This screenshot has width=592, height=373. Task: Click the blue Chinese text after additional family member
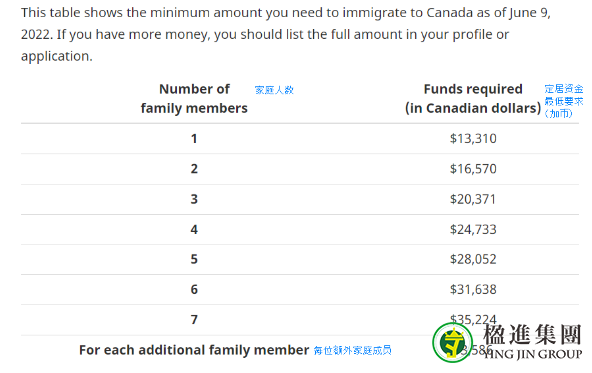tap(352, 350)
